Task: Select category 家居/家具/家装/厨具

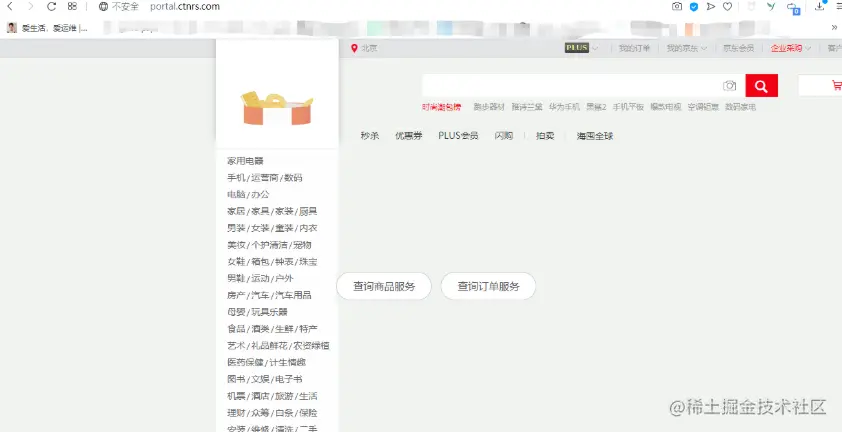Action: [272, 211]
